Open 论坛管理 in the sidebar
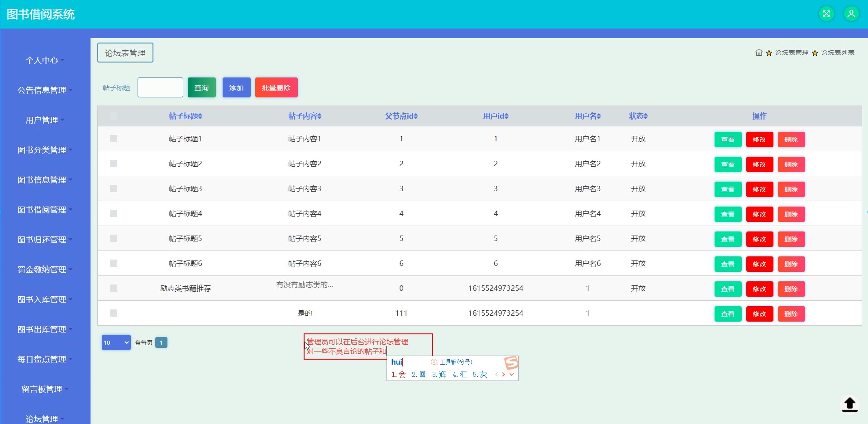868x424 pixels. [45, 419]
